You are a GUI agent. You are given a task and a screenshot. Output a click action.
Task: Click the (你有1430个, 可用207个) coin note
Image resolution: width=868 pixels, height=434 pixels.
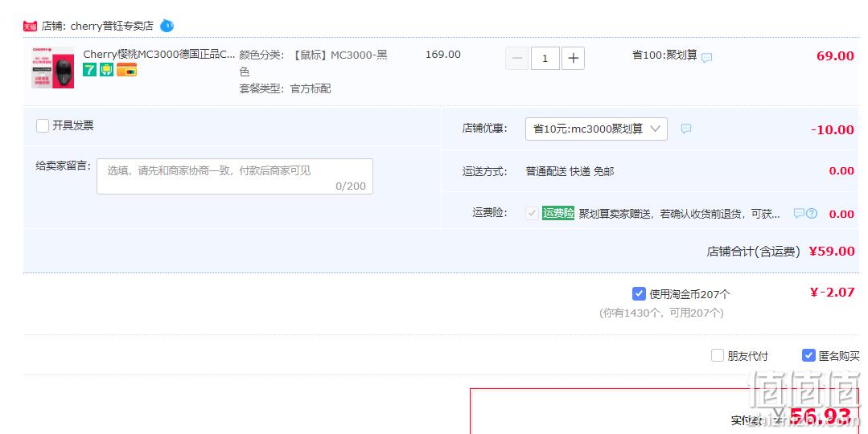click(661, 313)
